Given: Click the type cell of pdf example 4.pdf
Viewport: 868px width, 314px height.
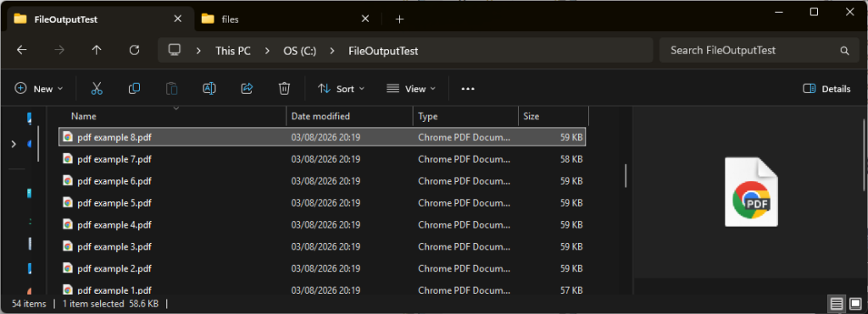Looking at the screenshot, I should pos(465,225).
